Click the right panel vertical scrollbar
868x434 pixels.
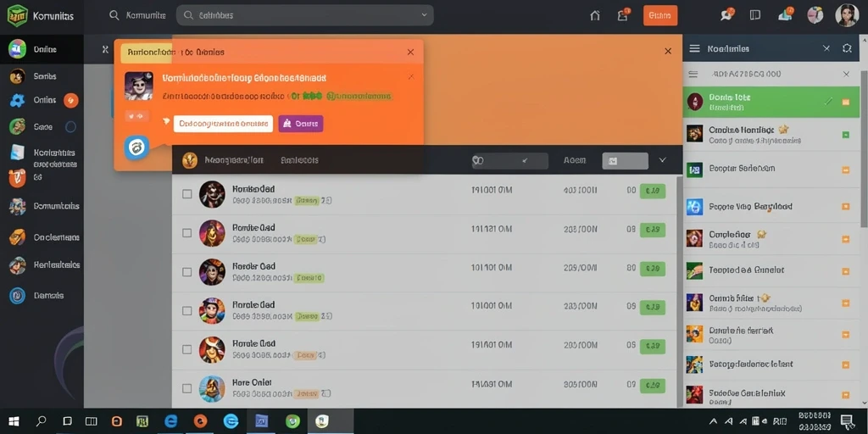[x=864, y=149]
